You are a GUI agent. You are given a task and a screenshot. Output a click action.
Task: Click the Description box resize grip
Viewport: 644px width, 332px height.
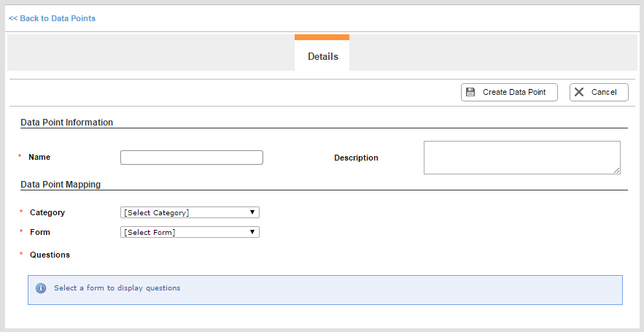[617, 171]
